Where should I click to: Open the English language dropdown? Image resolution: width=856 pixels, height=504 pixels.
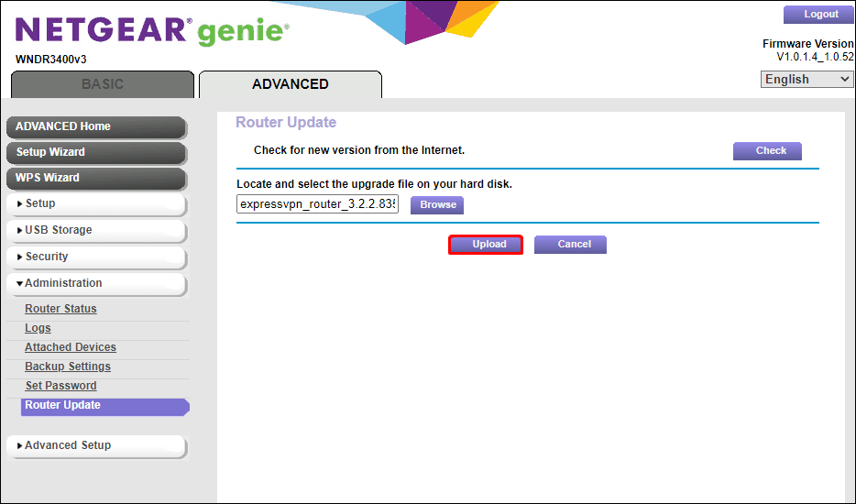pyautogui.click(x=807, y=79)
